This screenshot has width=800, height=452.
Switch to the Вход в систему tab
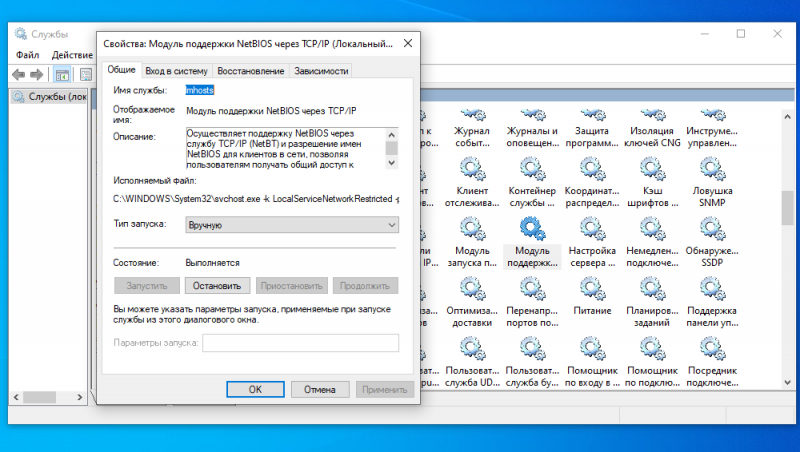pos(176,71)
